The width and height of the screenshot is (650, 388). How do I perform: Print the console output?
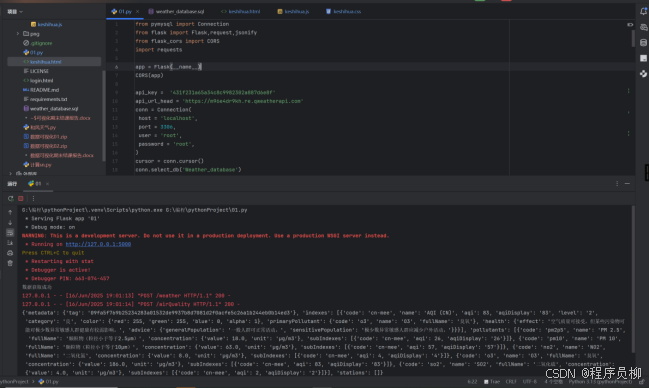pyautogui.click(x=10, y=253)
